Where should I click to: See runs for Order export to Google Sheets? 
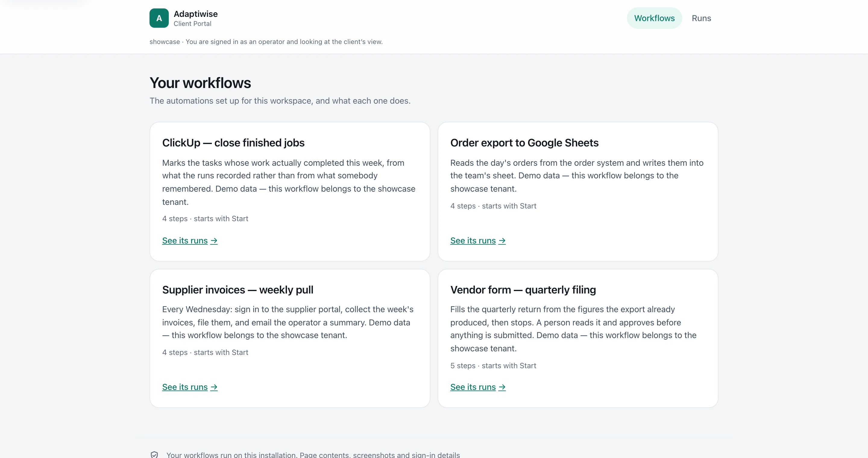click(x=478, y=240)
